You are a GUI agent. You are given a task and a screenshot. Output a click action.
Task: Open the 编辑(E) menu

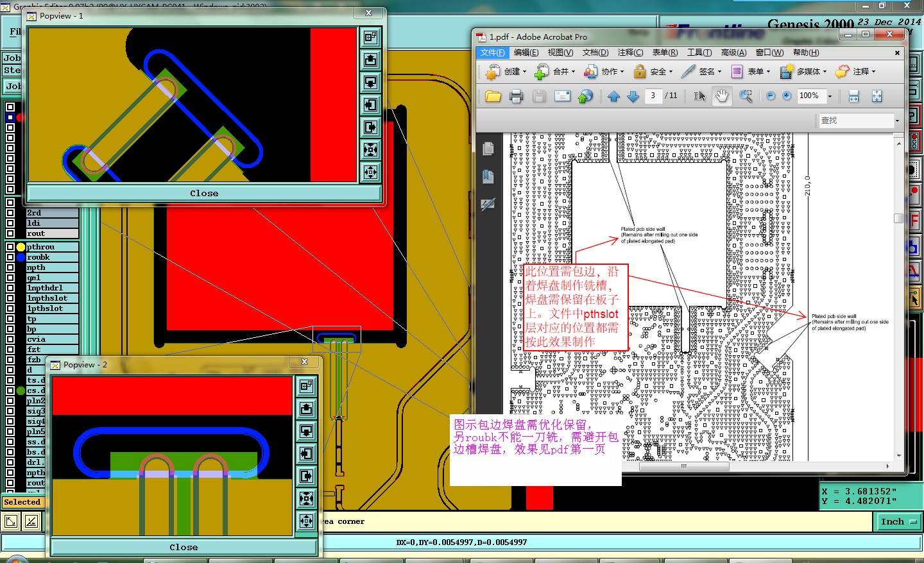[526, 53]
